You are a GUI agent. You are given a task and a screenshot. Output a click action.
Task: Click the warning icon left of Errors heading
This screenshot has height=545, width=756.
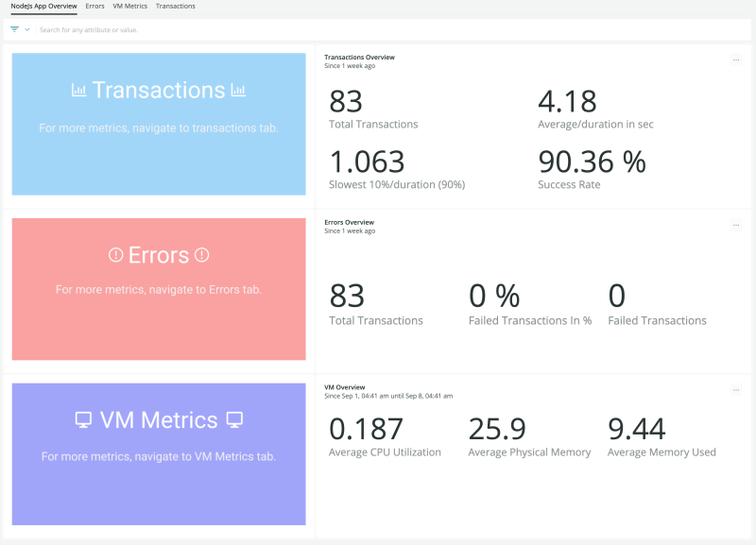tap(116, 255)
